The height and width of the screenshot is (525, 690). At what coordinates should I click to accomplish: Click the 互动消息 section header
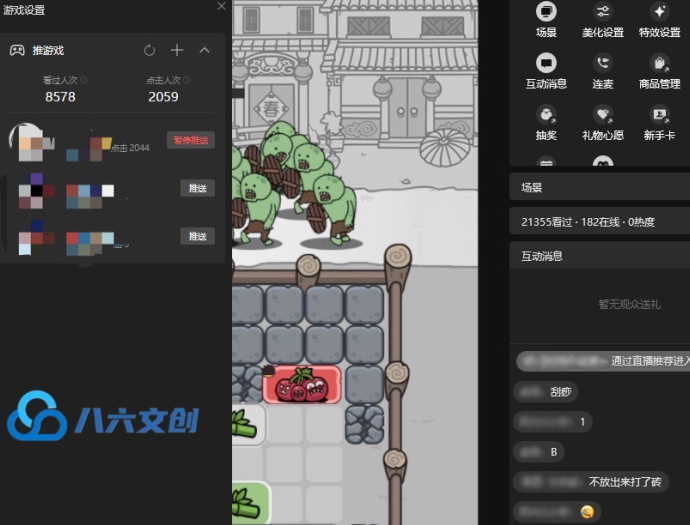[599, 256]
